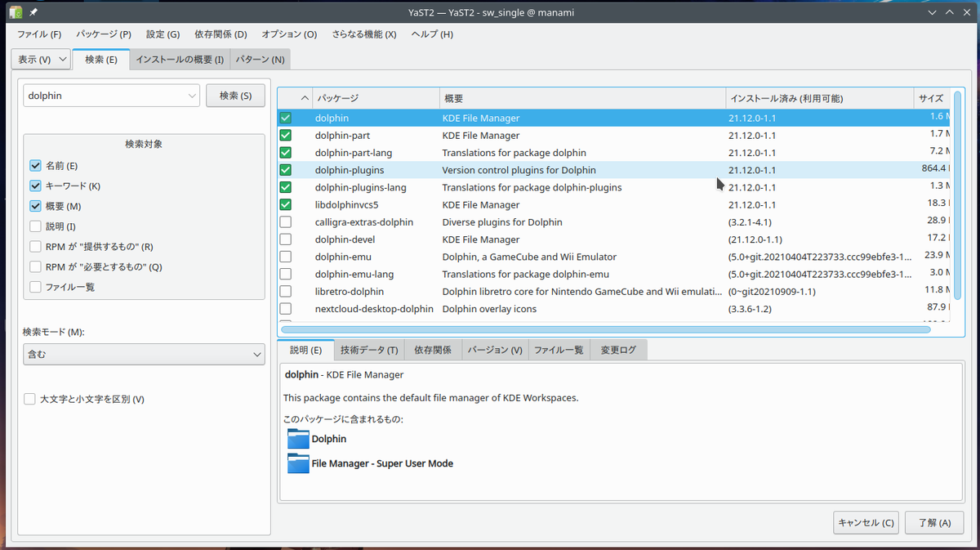This screenshot has width=980, height=550.
Task: Open ヘルプ (H) menu
Action: [x=432, y=34]
